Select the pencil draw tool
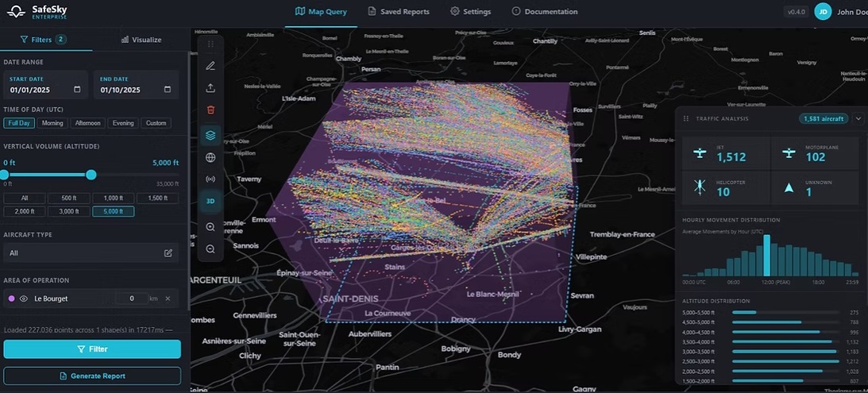This screenshot has height=393, width=868. tap(210, 66)
